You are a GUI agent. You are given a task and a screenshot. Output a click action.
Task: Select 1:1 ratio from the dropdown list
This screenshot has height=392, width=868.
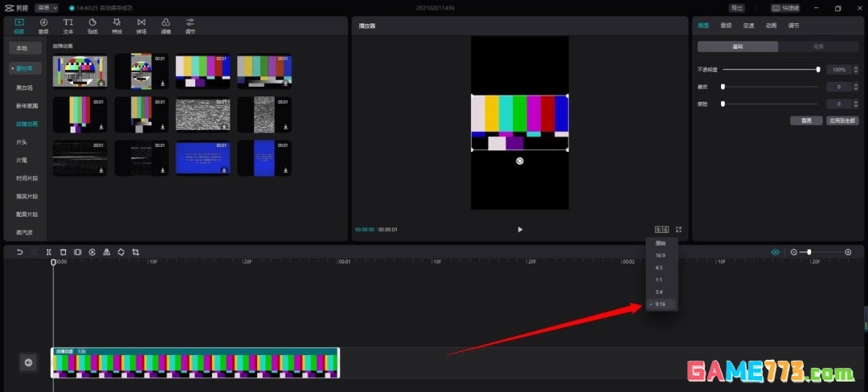click(660, 280)
